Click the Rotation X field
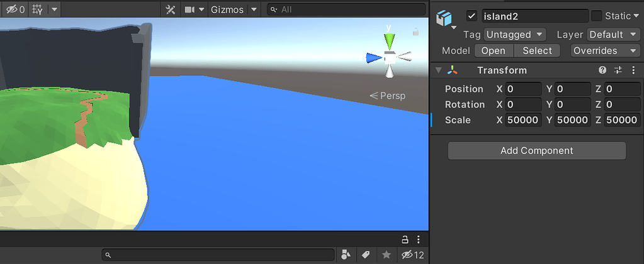The width and height of the screenshot is (644, 264). point(523,104)
